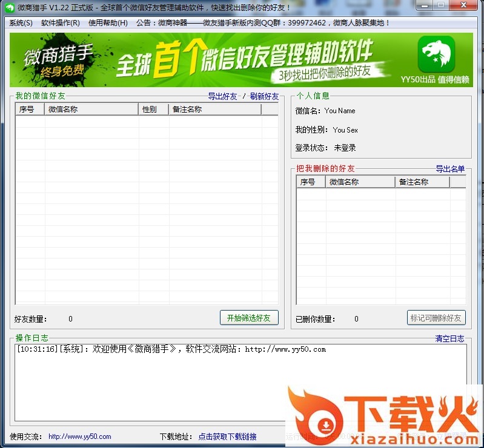484x448 pixels.
Task: Open the 使用帮助(H) menu
Action: (x=108, y=23)
